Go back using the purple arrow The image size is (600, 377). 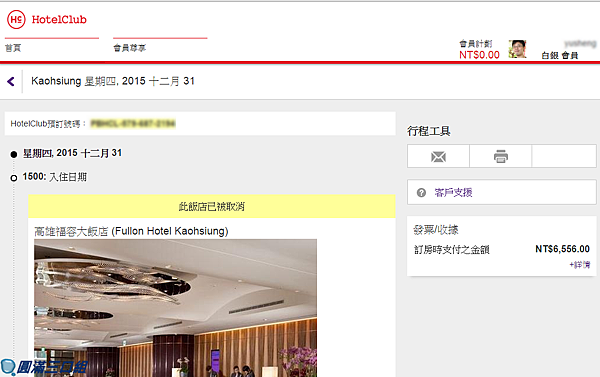coord(11,81)
